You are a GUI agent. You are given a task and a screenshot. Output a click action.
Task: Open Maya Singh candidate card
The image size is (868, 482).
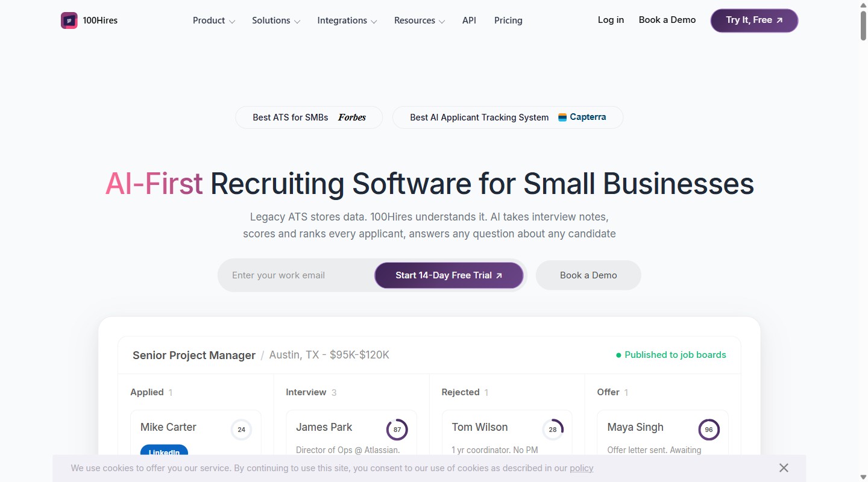[662, 434]
